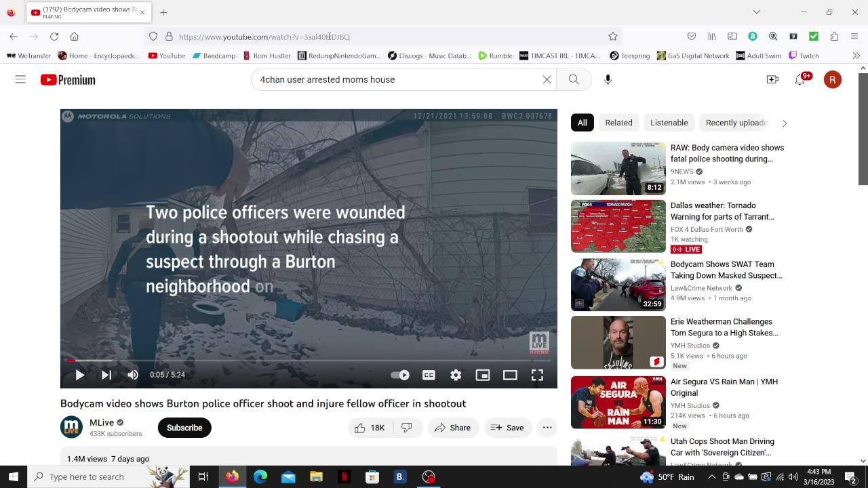The width and height of the screenshot is (868, 488).
Task: Select the Related filter chip
Action: point(618,123)
